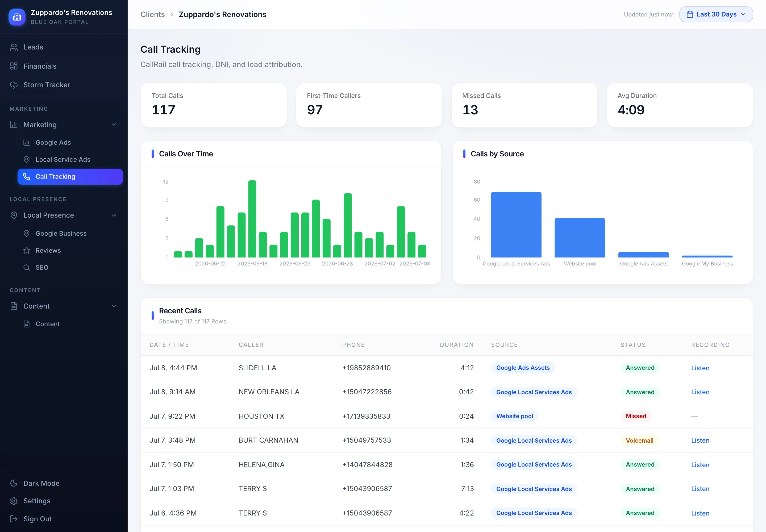The image size is (766, 532).
Task: Click the Local Service Ads pin icon
Action: coord(27,160)
